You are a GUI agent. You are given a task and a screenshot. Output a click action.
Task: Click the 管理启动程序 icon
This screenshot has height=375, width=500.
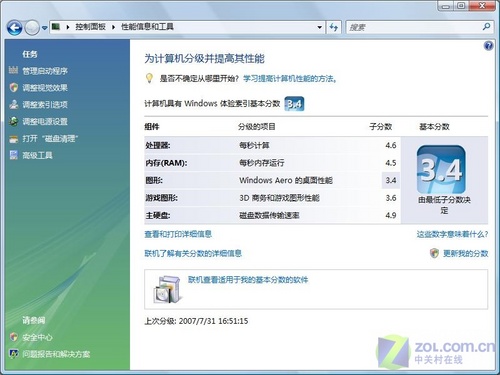click(13, 70)
